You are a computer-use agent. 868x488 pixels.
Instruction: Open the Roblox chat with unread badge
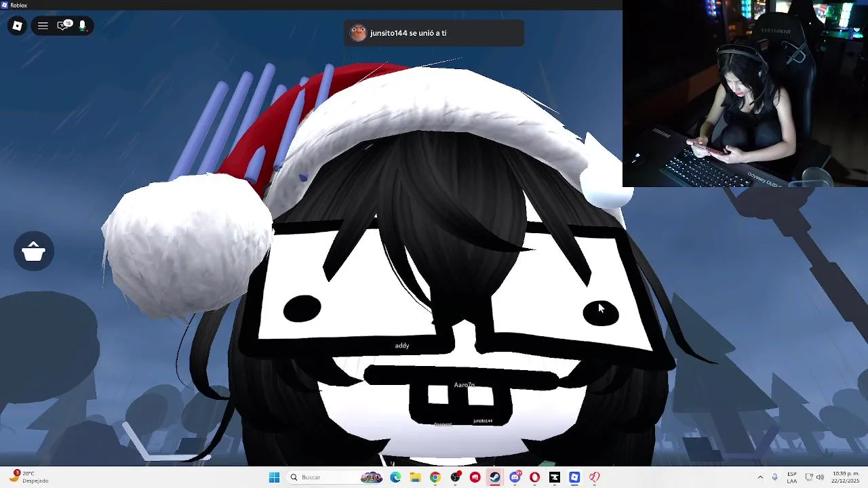point(64,26)
